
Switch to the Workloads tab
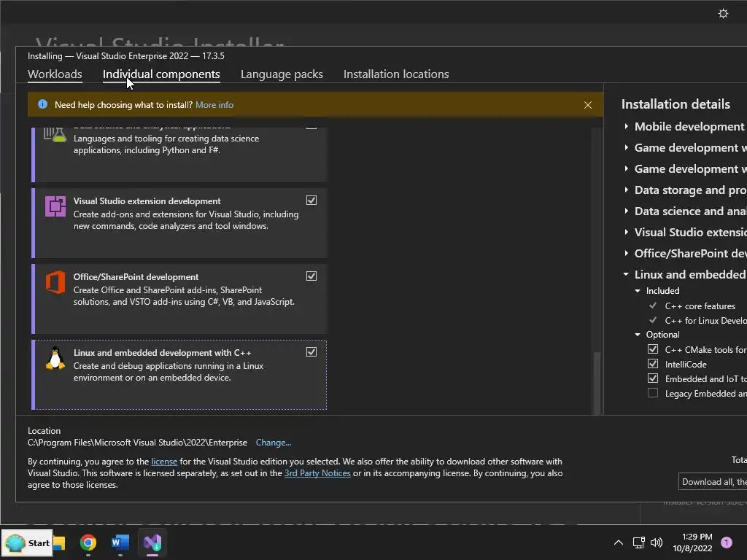pos(55,74)
